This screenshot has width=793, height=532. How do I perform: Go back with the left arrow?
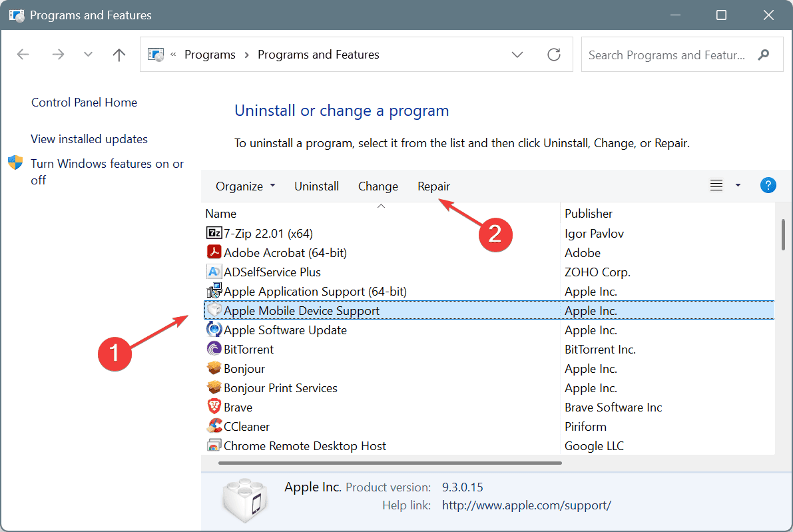click(x=23, y=55)
